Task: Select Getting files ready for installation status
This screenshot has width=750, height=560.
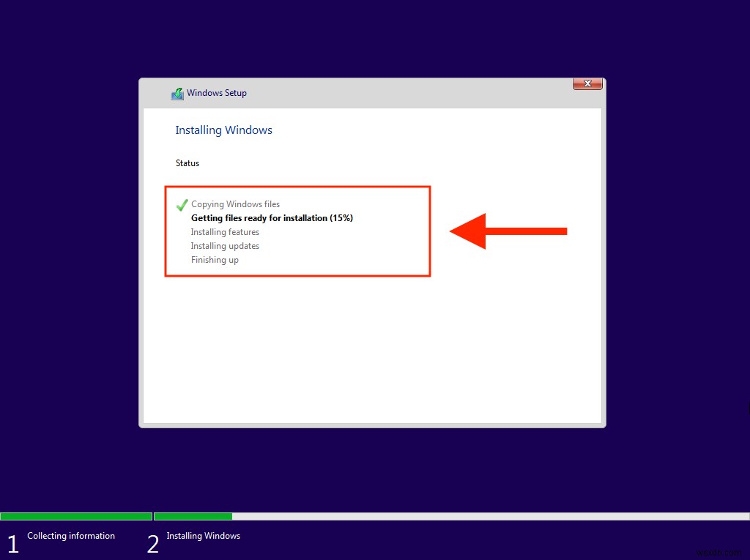Action: (x=271, y=217)
